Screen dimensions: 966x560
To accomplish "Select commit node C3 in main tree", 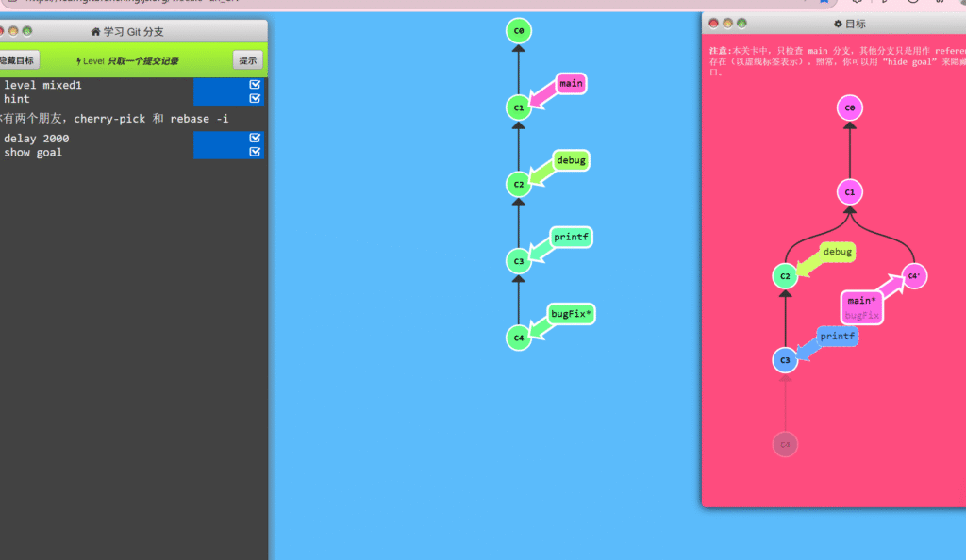I will [x=518, y=260].
